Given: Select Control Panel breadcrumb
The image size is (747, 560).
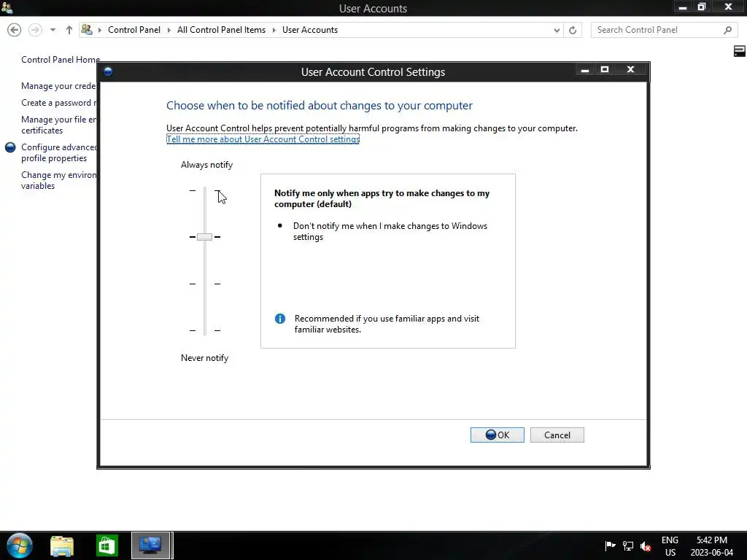Looking at the screenshot, I should [134, 29].
